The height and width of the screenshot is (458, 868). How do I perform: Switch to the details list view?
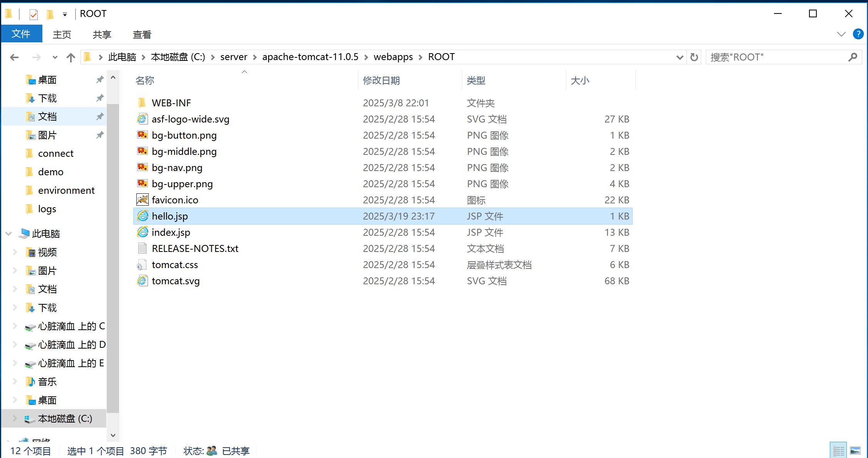click(839, 450)
